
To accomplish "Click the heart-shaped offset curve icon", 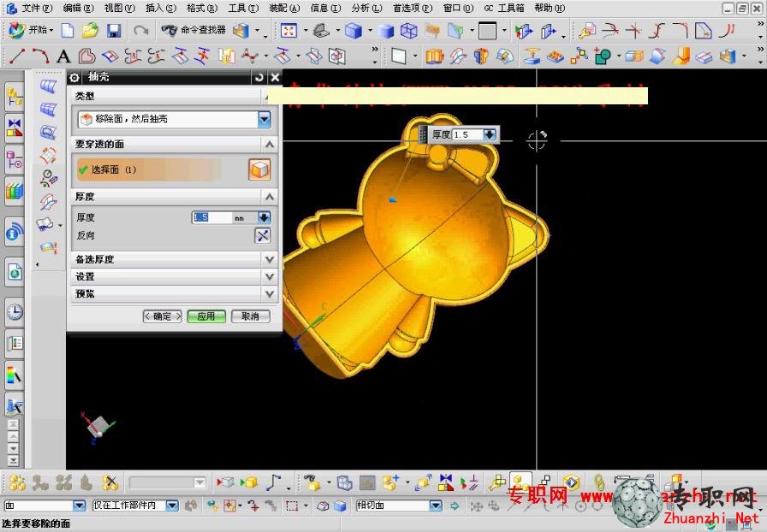I will 86,56.
